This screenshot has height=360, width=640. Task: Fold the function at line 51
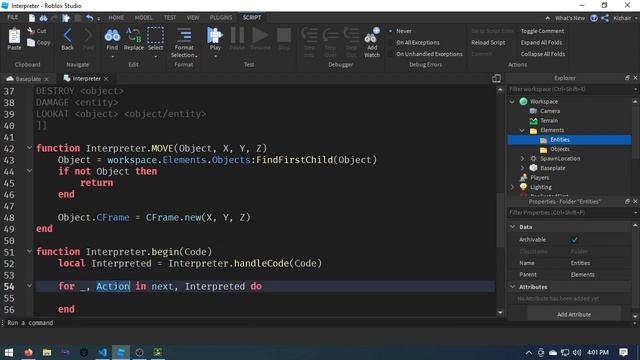(29, 251)
